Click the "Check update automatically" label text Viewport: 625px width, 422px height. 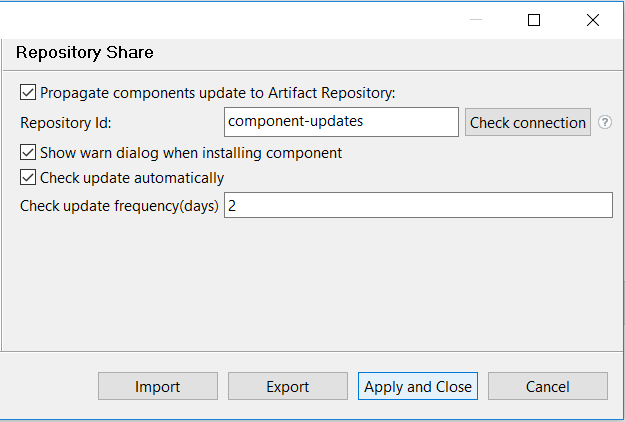[132, 178]
